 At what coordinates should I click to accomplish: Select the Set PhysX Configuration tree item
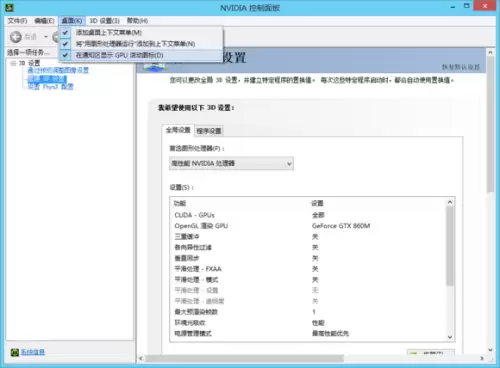coord(50,87)
